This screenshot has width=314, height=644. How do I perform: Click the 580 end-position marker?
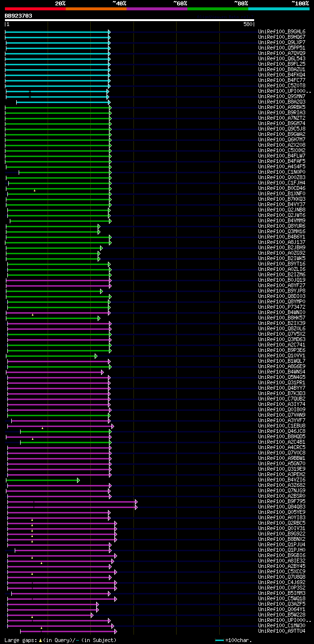tap(248, 24)
